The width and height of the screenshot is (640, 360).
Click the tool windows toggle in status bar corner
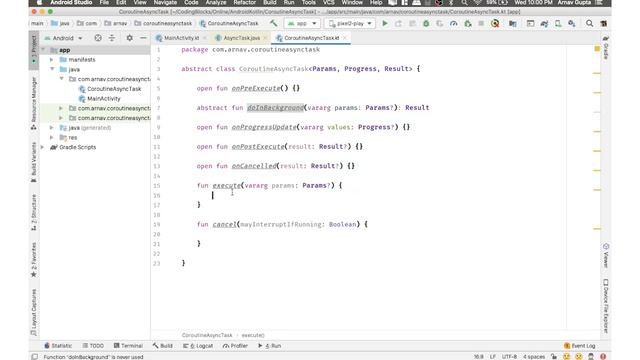pyautogui.click(x=35, y=357)
